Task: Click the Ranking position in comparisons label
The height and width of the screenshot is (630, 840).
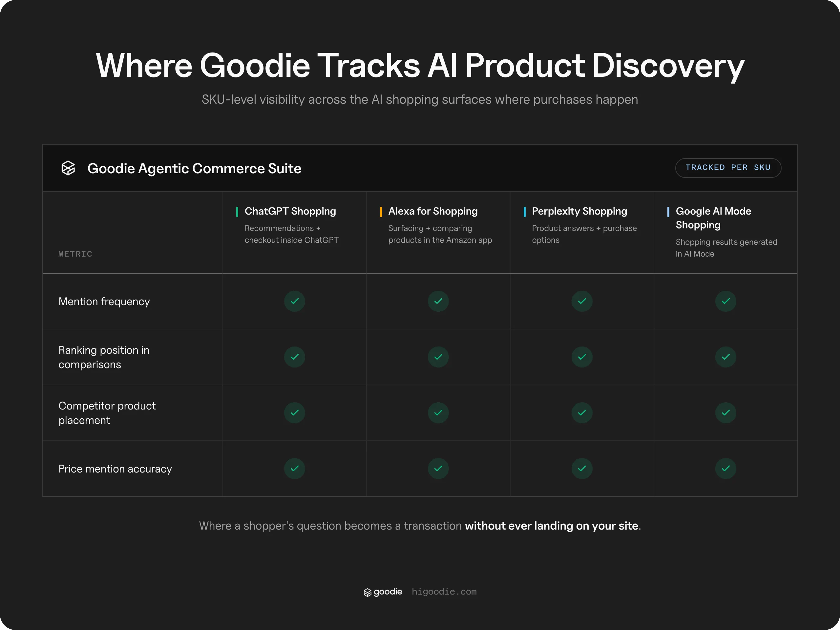Action: click(104, 357)
